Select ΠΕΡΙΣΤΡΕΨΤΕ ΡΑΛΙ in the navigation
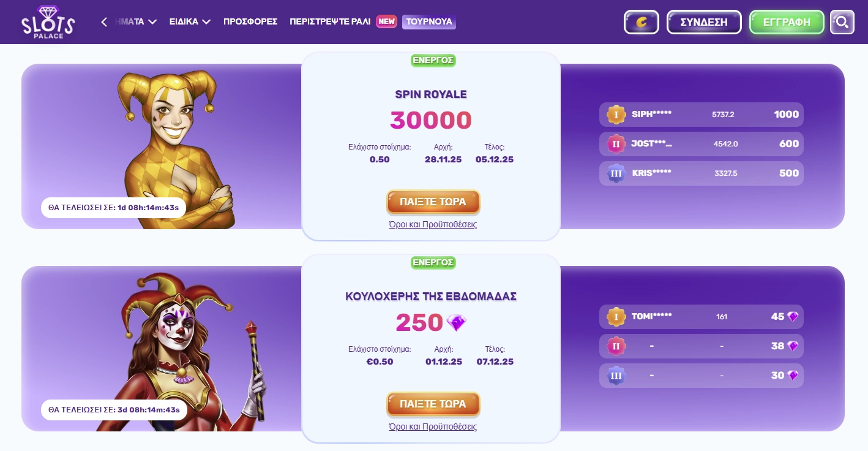The width and height of the screenshot is (868, 451). pyautogui.click(x=331, y=21)
